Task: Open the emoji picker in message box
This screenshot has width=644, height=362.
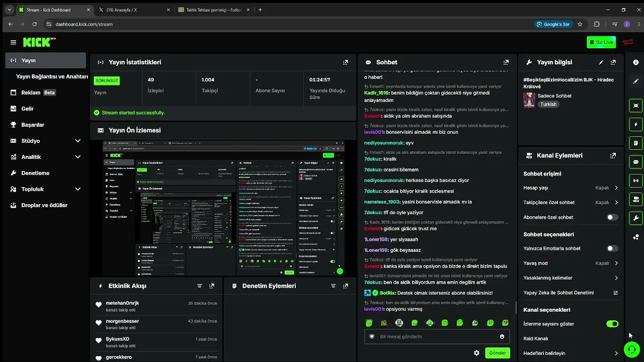Action: pyautogui.click(x=502, y=337)
